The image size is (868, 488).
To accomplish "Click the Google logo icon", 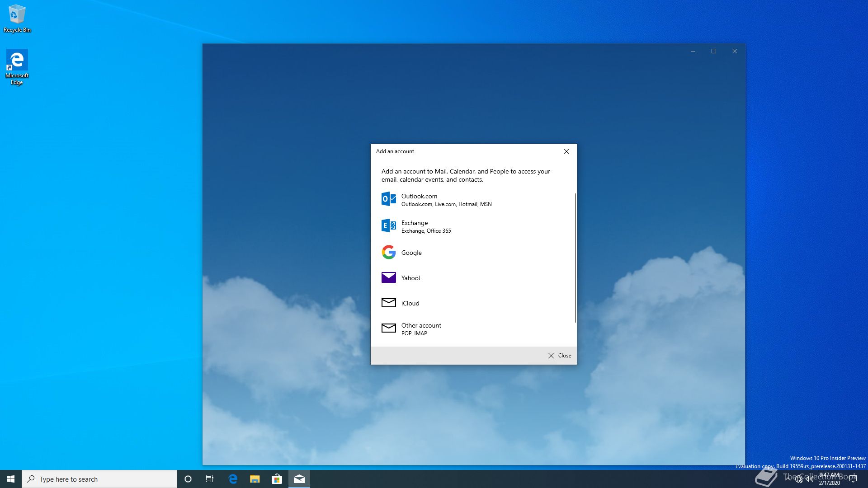I will (388, 252).
